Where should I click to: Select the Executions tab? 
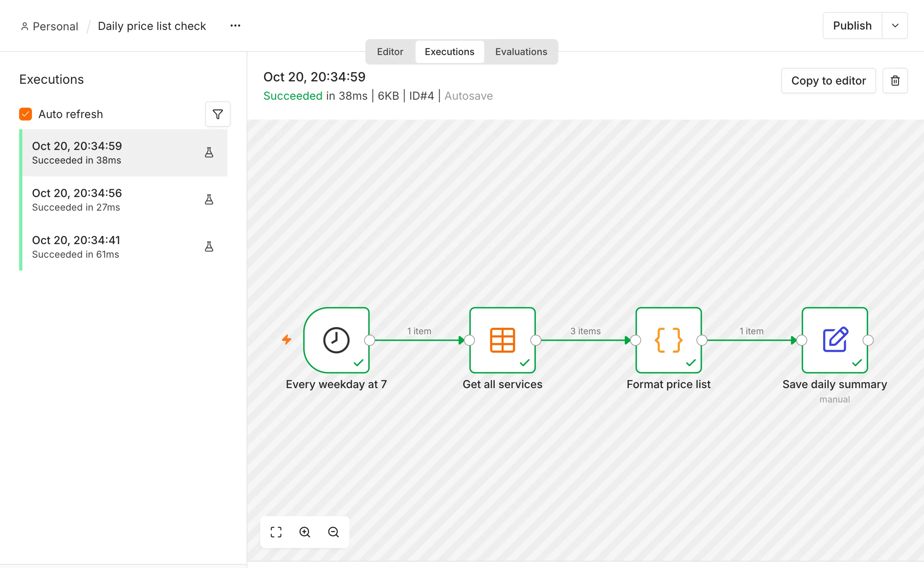pos(450,52)
